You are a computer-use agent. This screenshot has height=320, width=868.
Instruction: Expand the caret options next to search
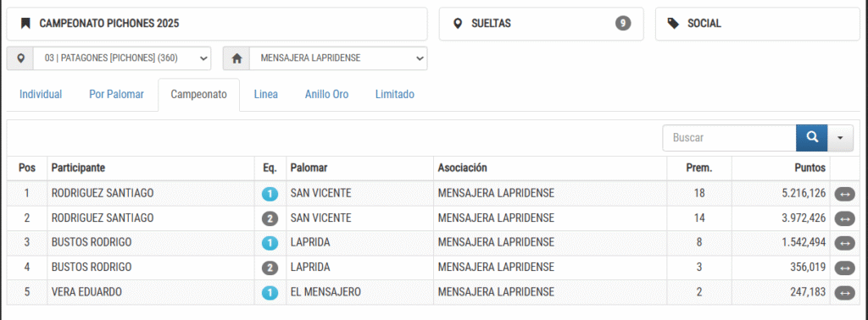(840, 138)
